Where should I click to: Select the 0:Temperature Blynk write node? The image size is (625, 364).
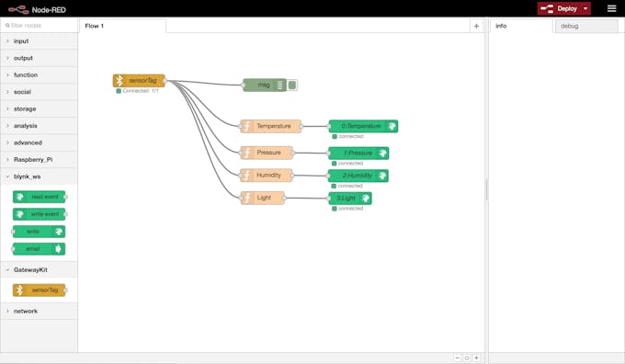tap(363, 126)
